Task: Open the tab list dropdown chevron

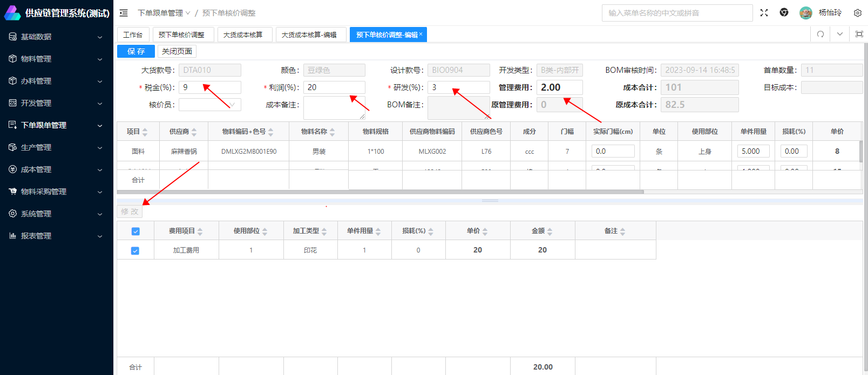Action: 839,35
